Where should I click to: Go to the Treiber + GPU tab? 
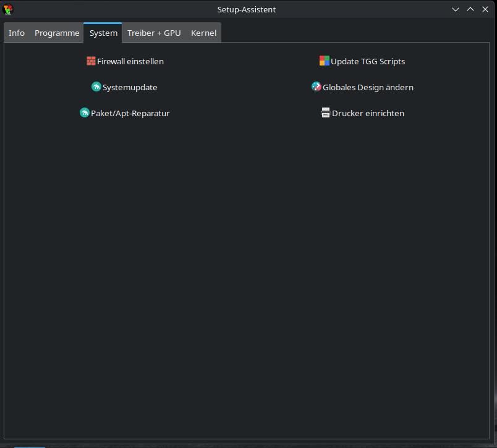154,33
